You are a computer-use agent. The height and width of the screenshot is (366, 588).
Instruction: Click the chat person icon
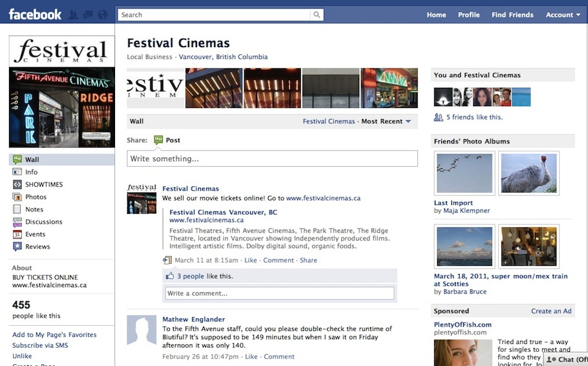click(x=551, y=360)
